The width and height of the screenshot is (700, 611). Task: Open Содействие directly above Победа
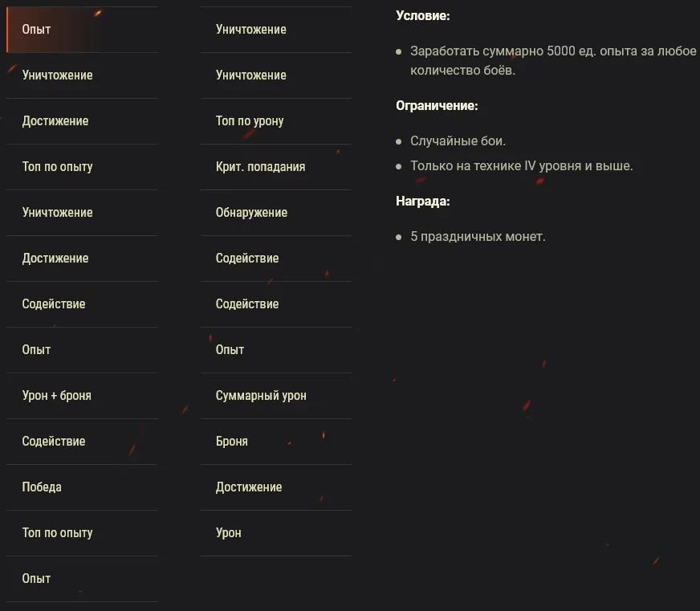pyautogui.click(x=54, y=442)
